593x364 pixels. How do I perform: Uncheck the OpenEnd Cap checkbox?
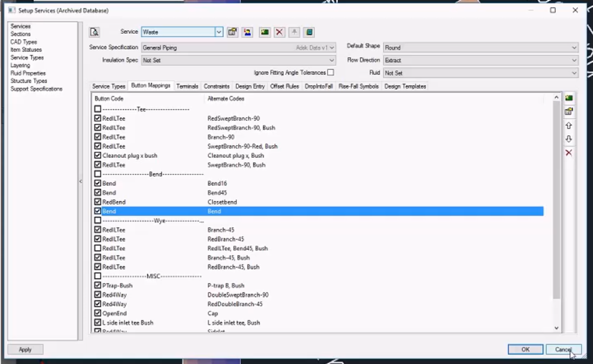[97, 313]
